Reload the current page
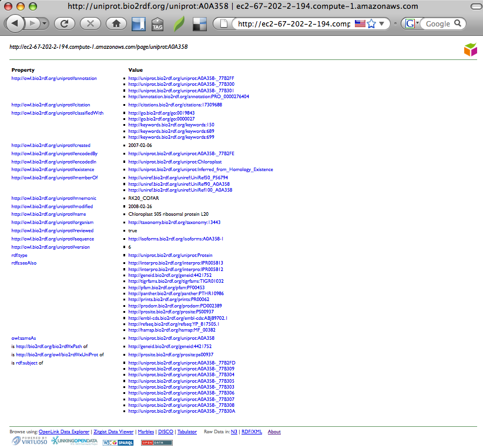483x448 pixels. (64, 24)
